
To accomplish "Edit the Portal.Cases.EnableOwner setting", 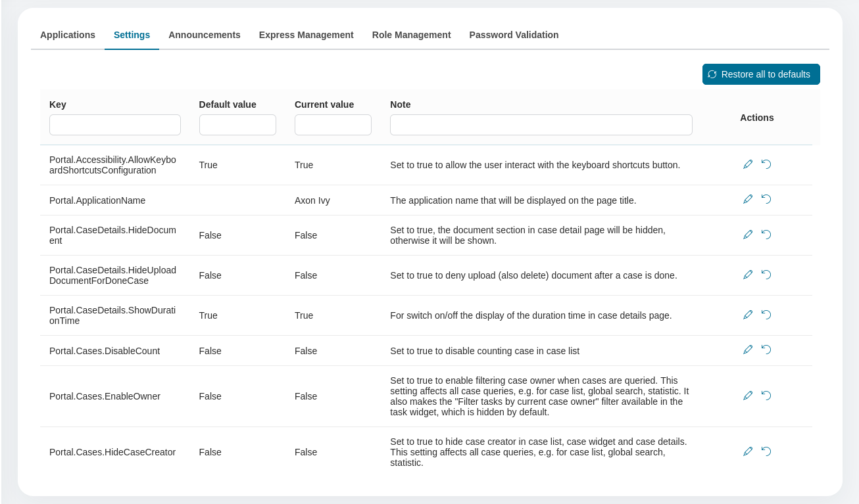I will tap(748, 396).
